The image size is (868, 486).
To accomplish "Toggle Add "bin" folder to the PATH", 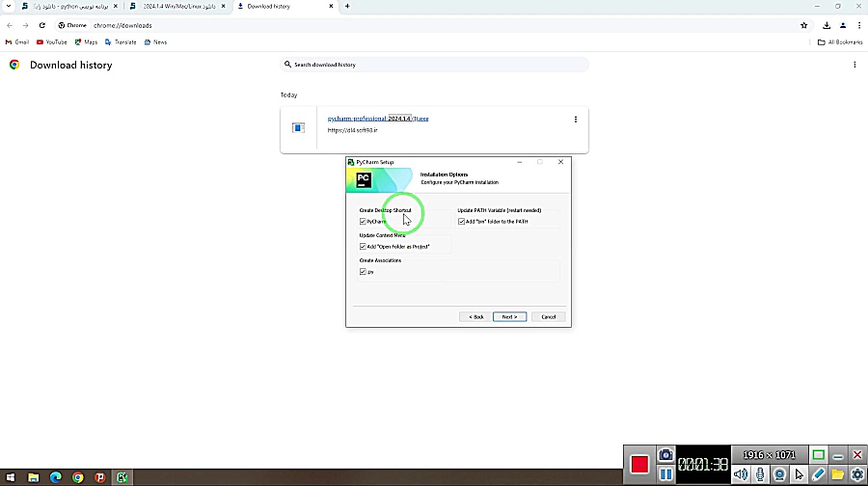I will (461, 222).
